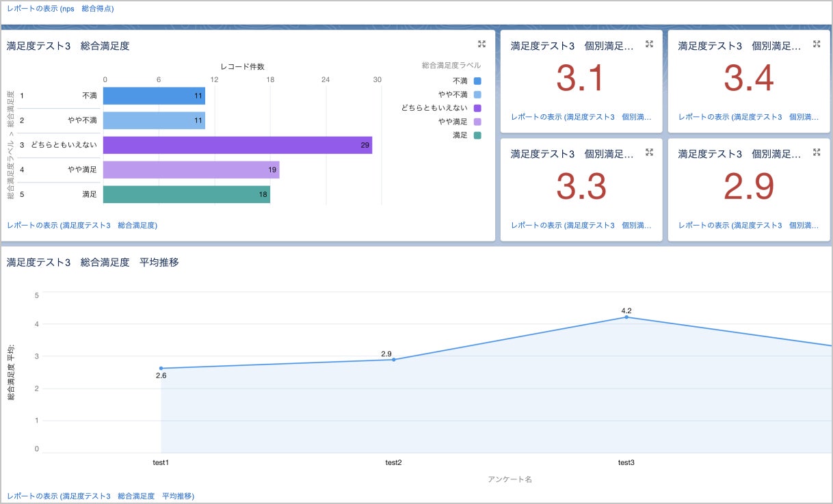Click the 総合満足度 平均推移 chart title
Viewport: 833px width, 504px height.
(93, 262)
